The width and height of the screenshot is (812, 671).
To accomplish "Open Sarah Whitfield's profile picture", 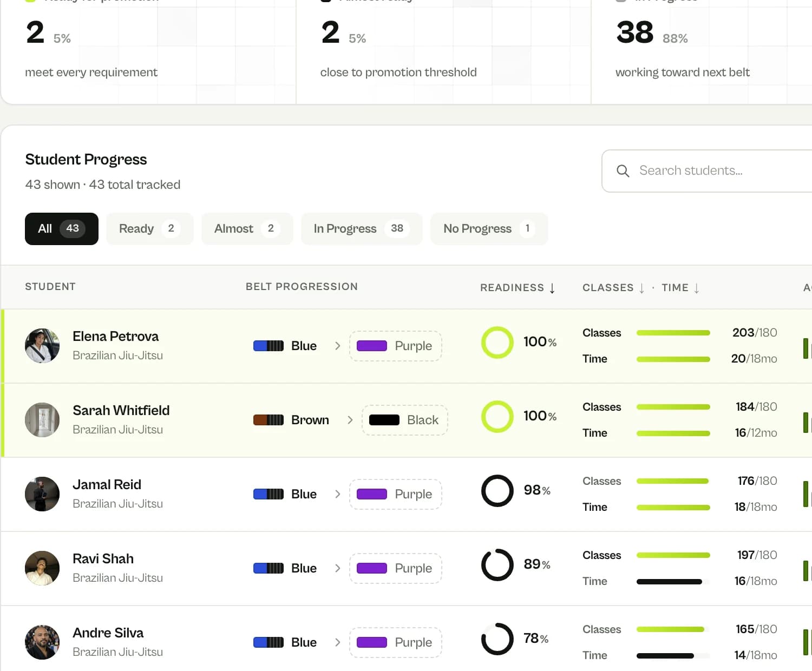I will coord(42,420).
